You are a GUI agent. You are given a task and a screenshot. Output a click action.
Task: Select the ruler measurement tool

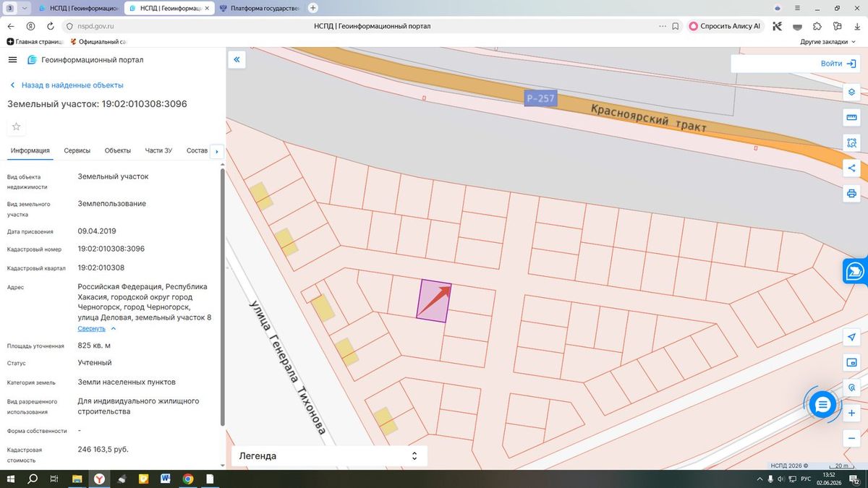851,118
